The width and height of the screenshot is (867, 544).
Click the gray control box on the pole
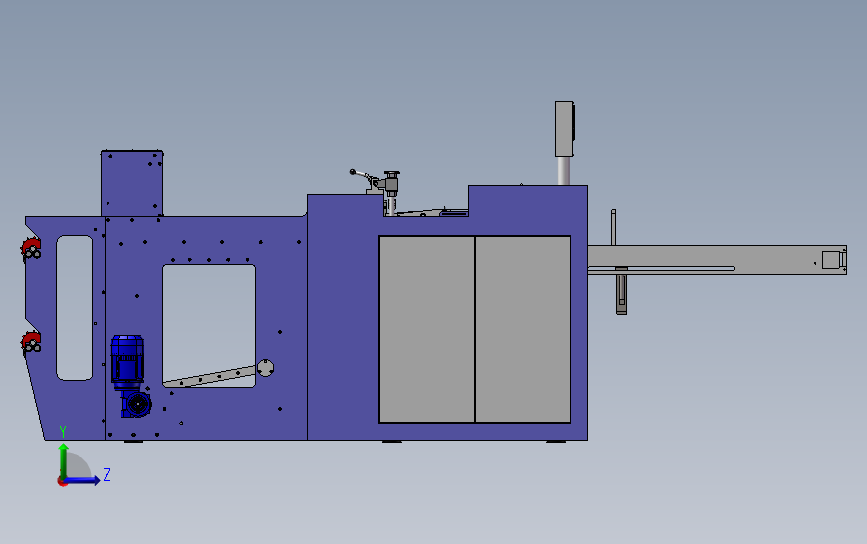pyautogui.click(x=565, y=129)
